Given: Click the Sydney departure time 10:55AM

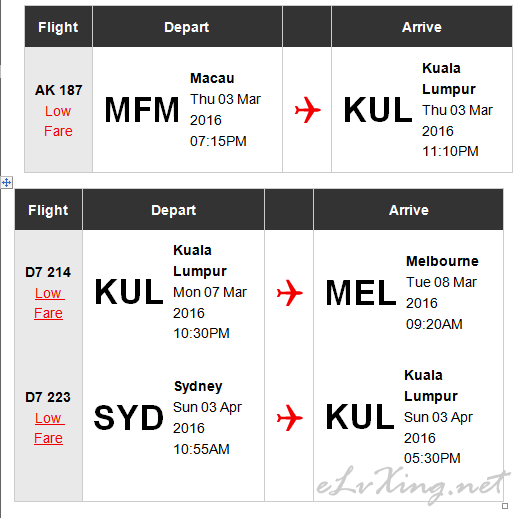Looking at the screenshot, I should 201,449.
